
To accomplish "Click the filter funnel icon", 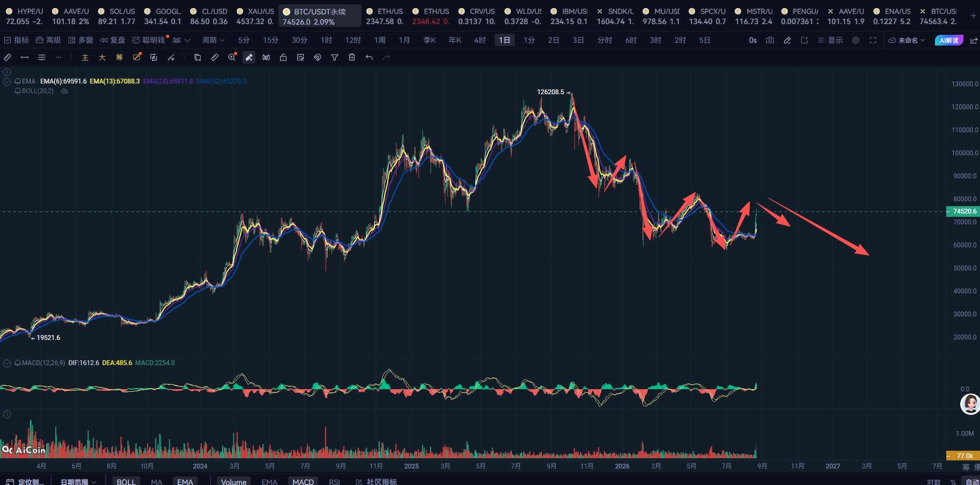I will (x=335, y=57).
